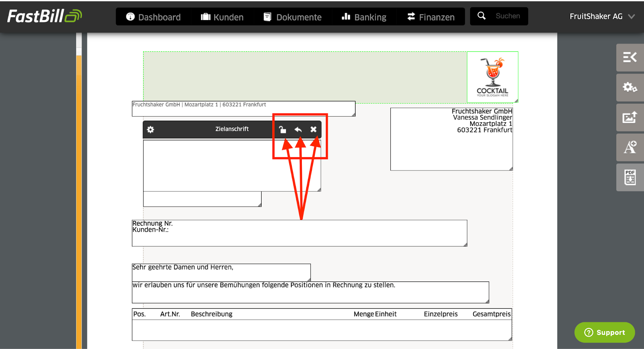The height and width of the screenshot is (349, 644).
Task: Click the Kunden-Nr.: text
Action: tap(151, 230)
